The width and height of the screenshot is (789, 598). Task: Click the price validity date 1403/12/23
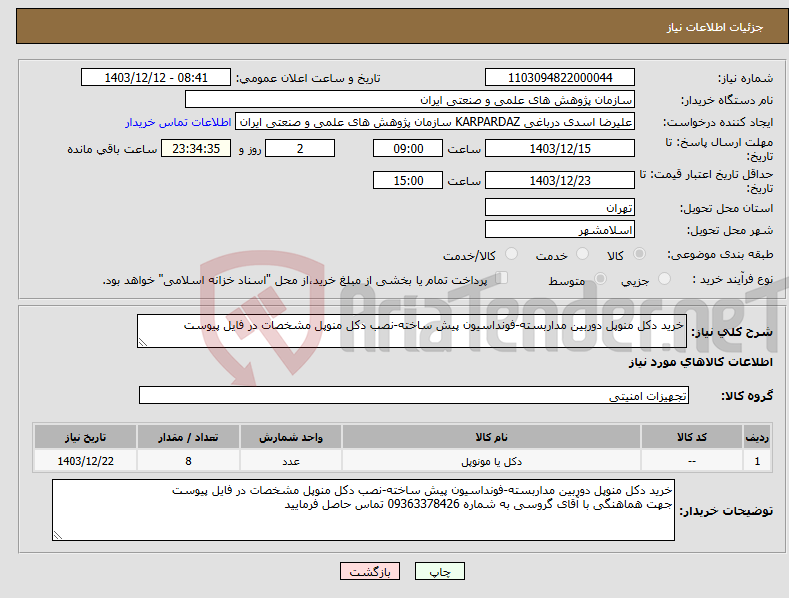(x=560, y=180)
